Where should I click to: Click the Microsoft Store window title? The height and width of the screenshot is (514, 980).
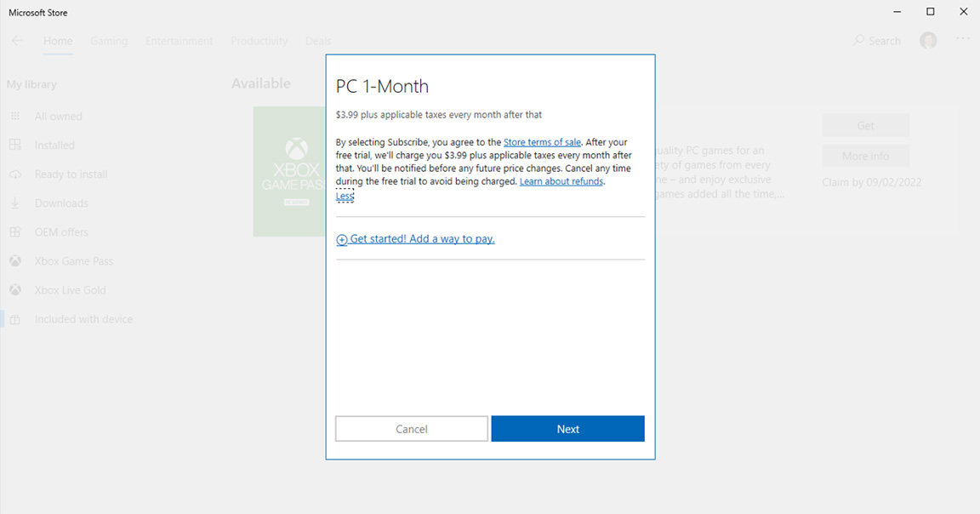(x=38, y=13)
